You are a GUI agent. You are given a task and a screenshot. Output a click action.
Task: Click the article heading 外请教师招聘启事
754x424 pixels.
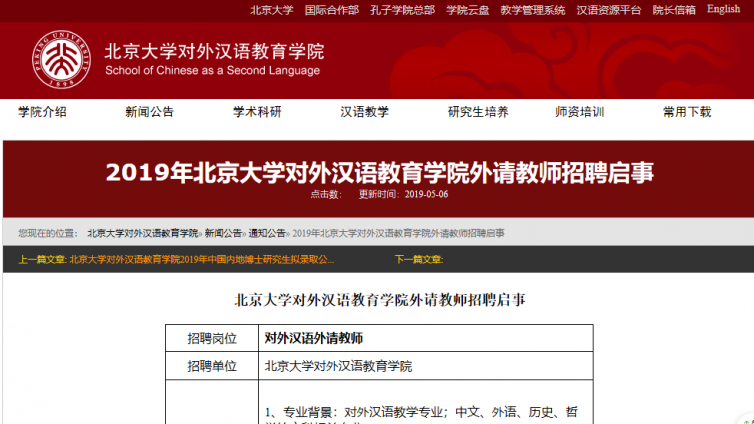click(380, 300)
